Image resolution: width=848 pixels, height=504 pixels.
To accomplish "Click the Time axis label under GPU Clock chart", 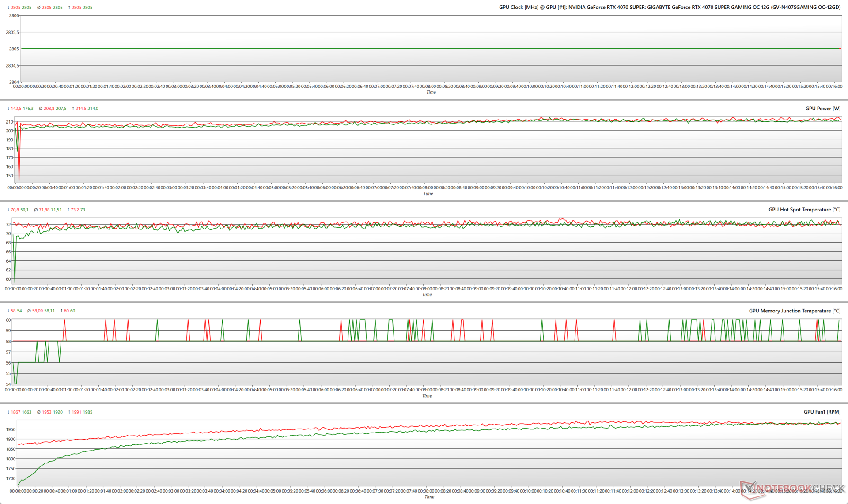I will pyautogui.click(x=431, y=92).
